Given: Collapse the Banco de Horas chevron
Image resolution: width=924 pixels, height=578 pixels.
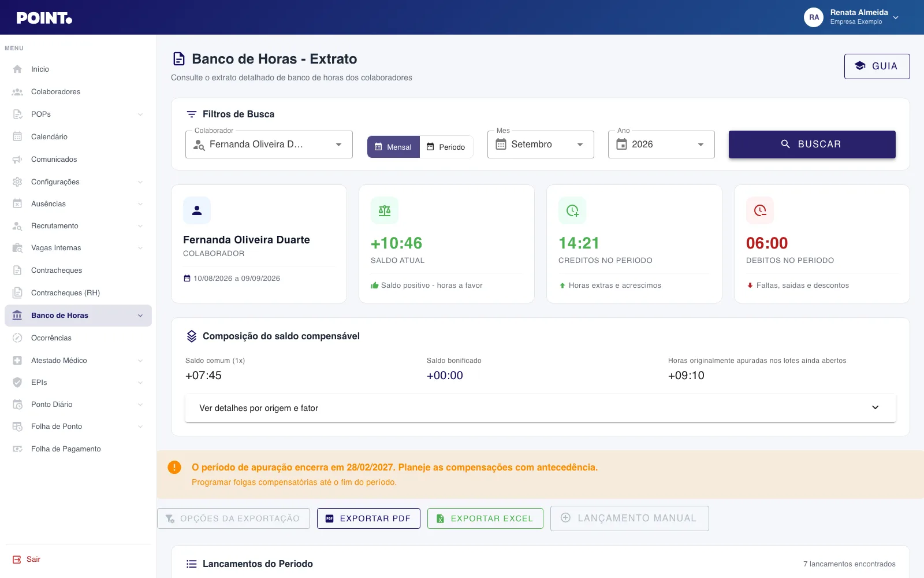Looking at the screenshot, I should 140,316.
